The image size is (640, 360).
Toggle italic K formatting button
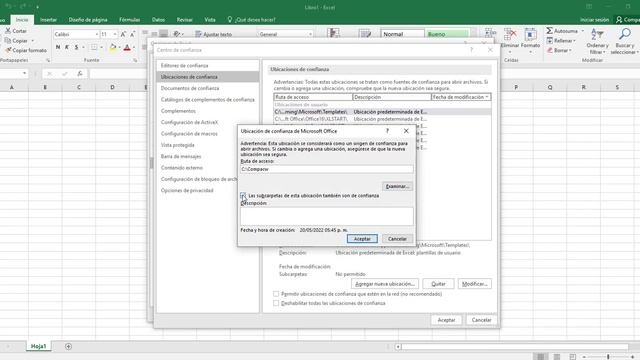(x=67, y=48)
